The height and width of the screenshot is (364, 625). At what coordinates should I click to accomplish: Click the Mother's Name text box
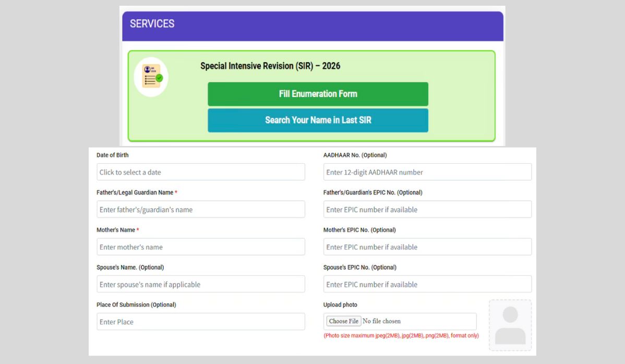(x=201, y=247)
